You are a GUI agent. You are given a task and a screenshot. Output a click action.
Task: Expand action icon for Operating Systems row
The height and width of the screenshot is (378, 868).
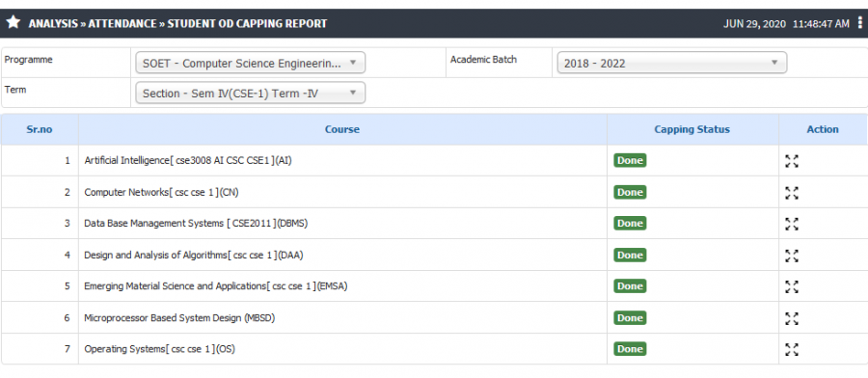[x=792, y=349]
